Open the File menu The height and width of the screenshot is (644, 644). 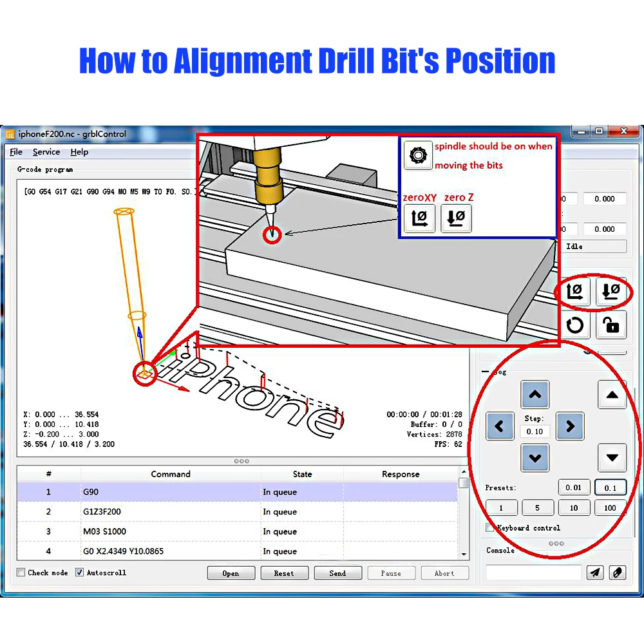16,152
